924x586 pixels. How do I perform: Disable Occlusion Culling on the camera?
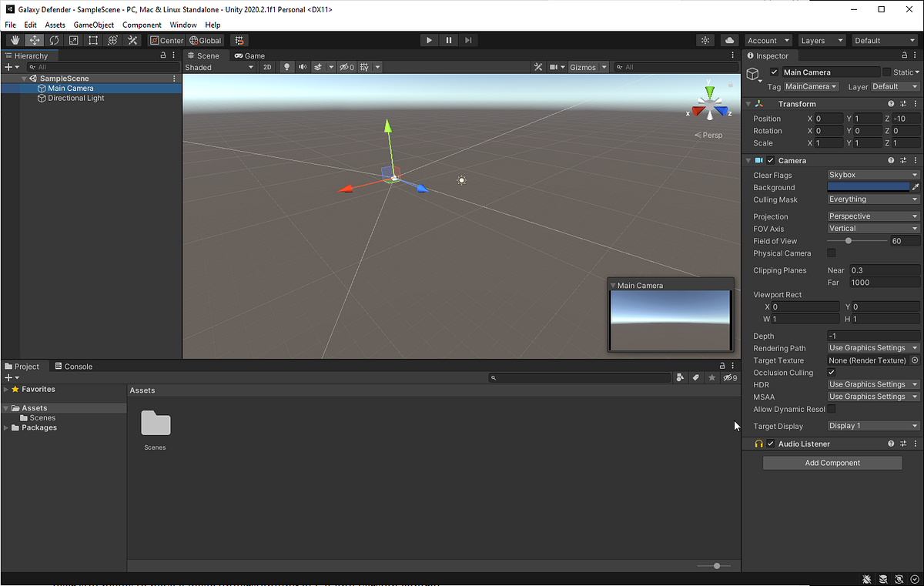tap(831, 372)
